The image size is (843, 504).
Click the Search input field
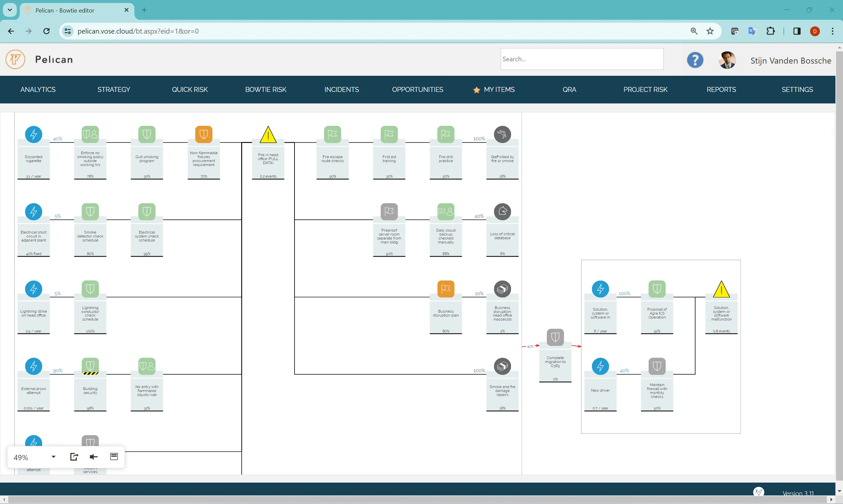pos(581,59)
